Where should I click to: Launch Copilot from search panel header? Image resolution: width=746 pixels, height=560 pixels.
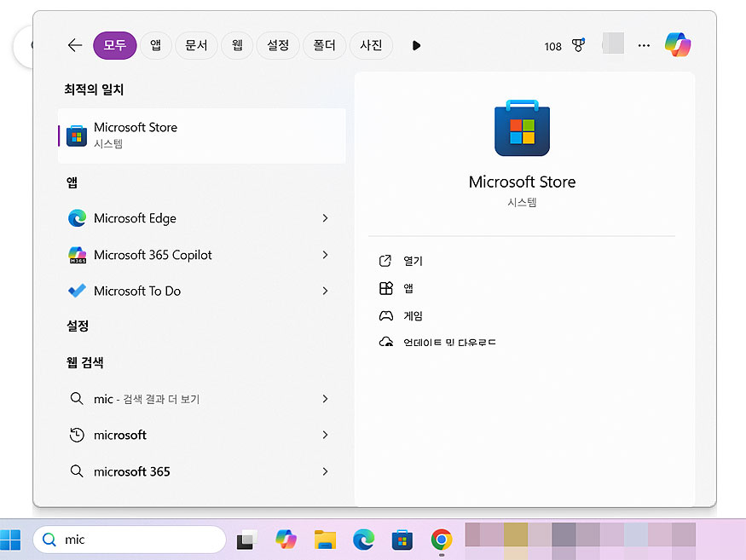click(x=678, y=44)
